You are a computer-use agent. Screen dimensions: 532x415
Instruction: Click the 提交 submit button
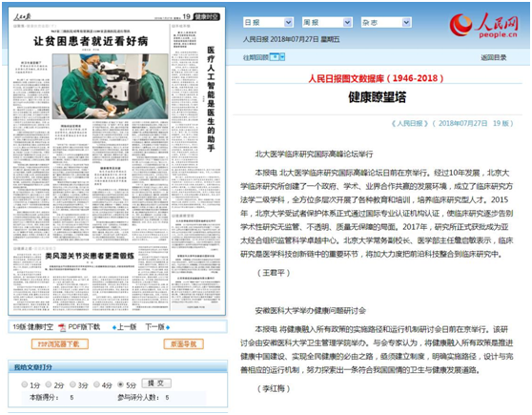156,384
